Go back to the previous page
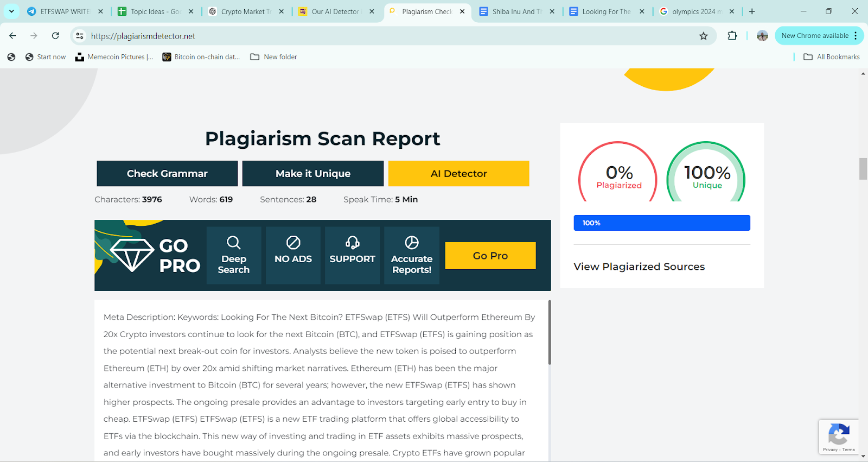 point(12,36)
